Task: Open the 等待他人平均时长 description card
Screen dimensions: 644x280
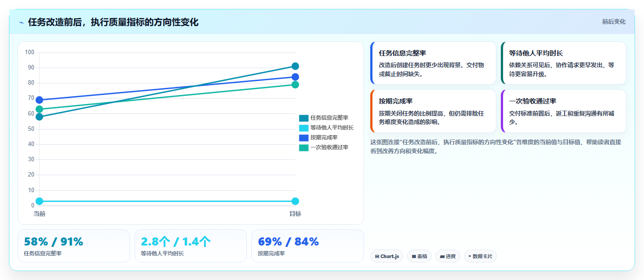Action: [x=563, y=63]
